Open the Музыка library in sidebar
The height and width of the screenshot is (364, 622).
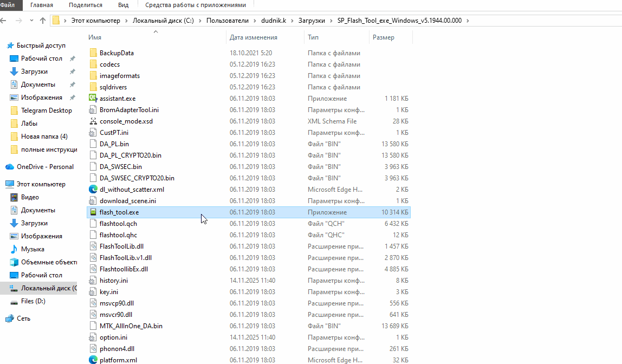pos(33,249)
